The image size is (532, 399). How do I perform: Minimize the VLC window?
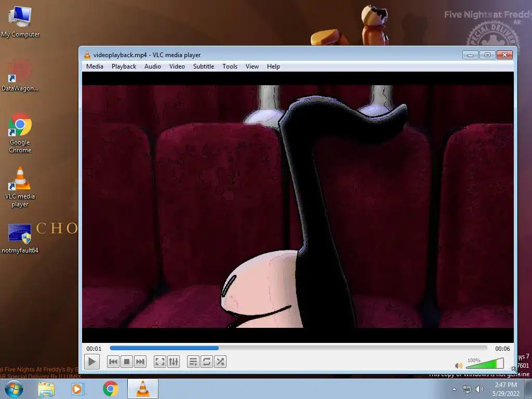pos(470,55)
